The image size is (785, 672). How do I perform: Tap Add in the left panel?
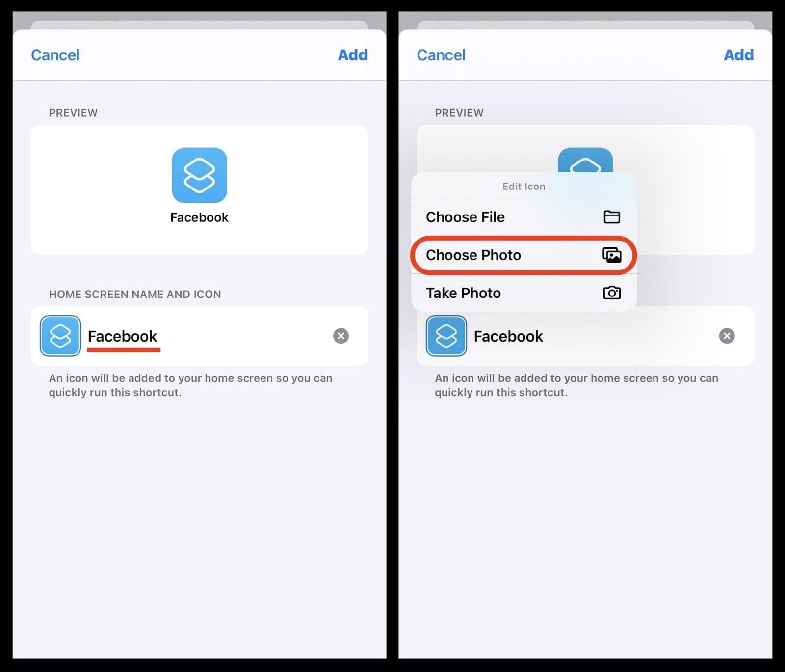click(353, 55)
